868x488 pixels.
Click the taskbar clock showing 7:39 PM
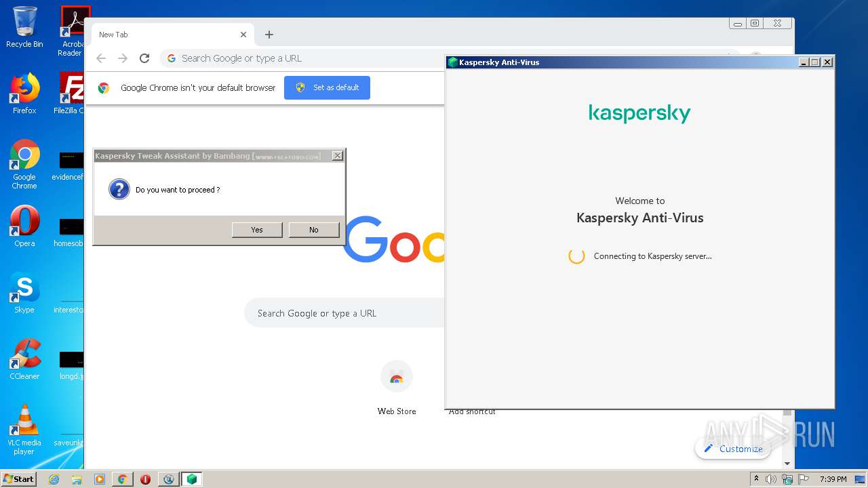pos(833,479)
